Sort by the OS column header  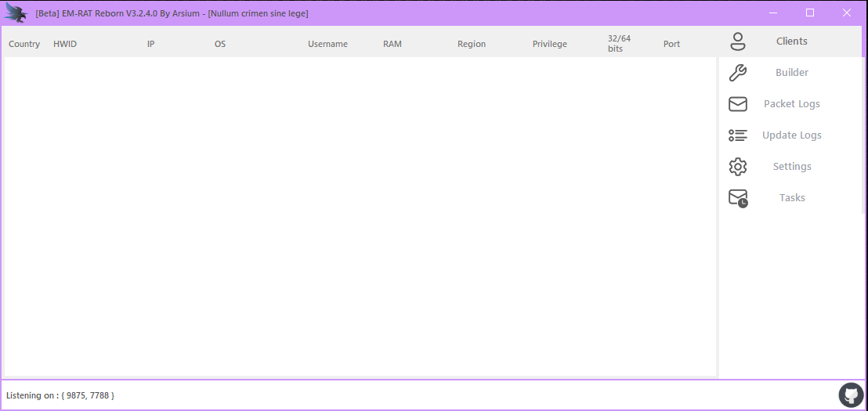pos(220,45)
